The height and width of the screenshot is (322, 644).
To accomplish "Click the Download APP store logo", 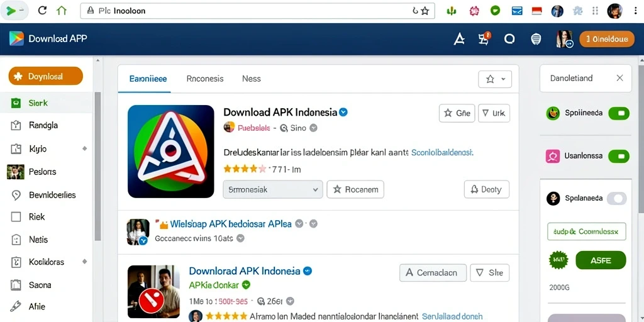I will click(x=17, y=39).
